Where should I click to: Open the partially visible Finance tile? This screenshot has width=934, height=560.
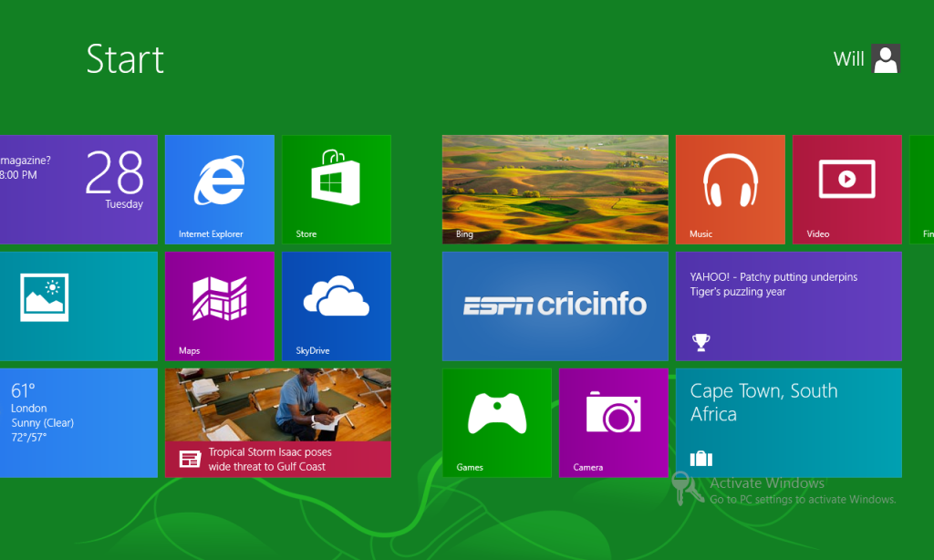(x=921, y=190)
